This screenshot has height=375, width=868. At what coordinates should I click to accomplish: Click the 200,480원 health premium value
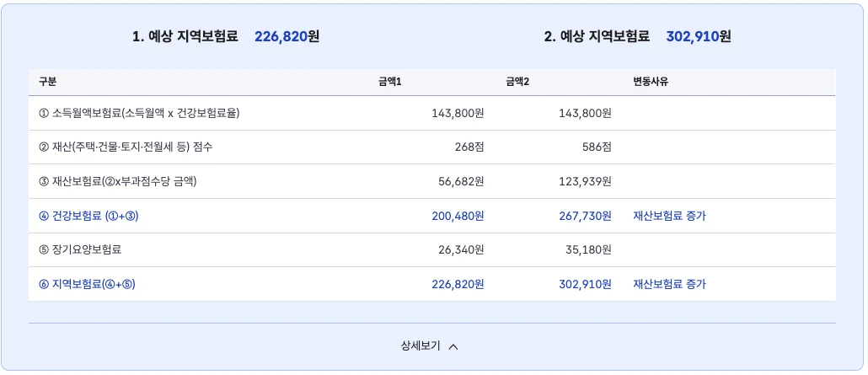458,216
